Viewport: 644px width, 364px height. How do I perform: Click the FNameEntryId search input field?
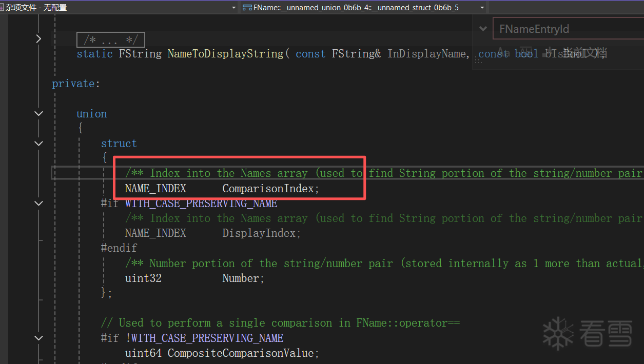coord(564,29)
